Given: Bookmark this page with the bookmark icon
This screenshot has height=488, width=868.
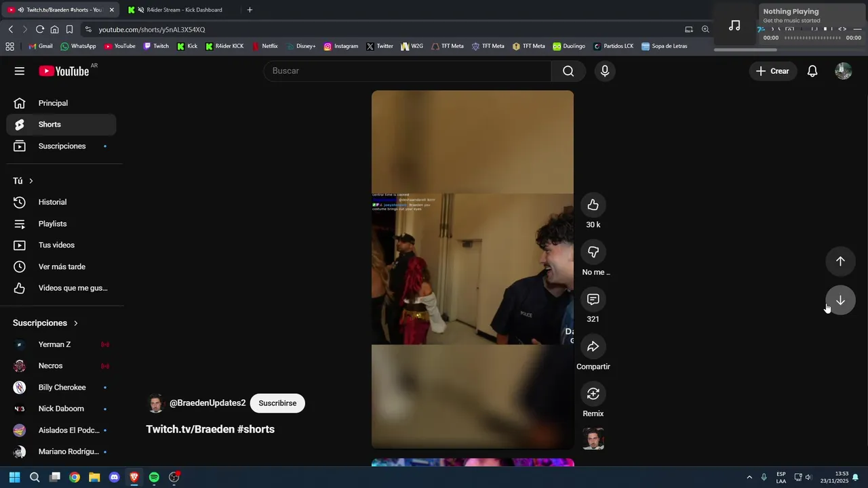Looking at the screenshot, I should pyautogui.click(x=69, y=29).
